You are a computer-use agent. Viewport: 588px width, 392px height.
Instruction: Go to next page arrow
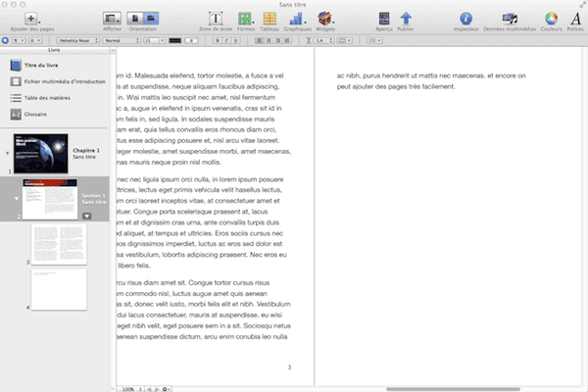[x=157, y=389]
